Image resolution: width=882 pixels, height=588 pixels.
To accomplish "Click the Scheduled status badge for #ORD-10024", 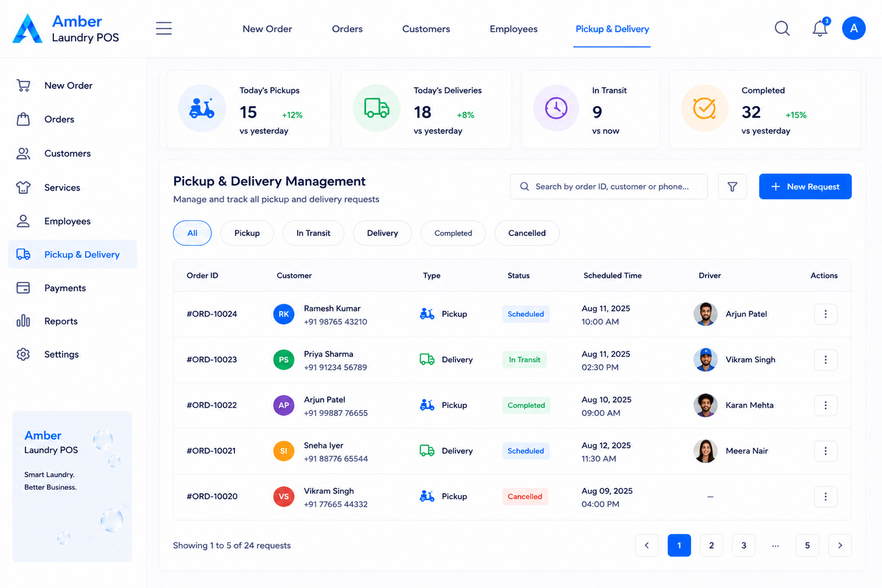I will [526, 314].
